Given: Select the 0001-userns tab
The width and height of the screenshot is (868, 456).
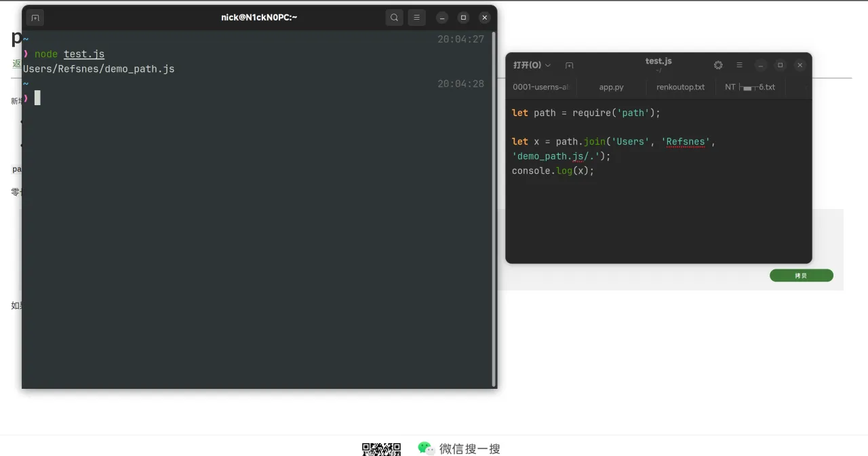Looking at the screenshot, I should click(x=540, y=87).
